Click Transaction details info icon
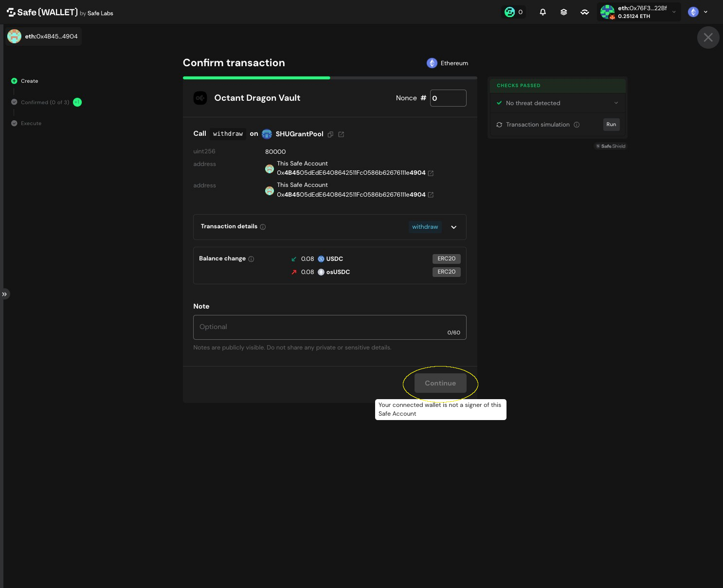 [263, 227]
